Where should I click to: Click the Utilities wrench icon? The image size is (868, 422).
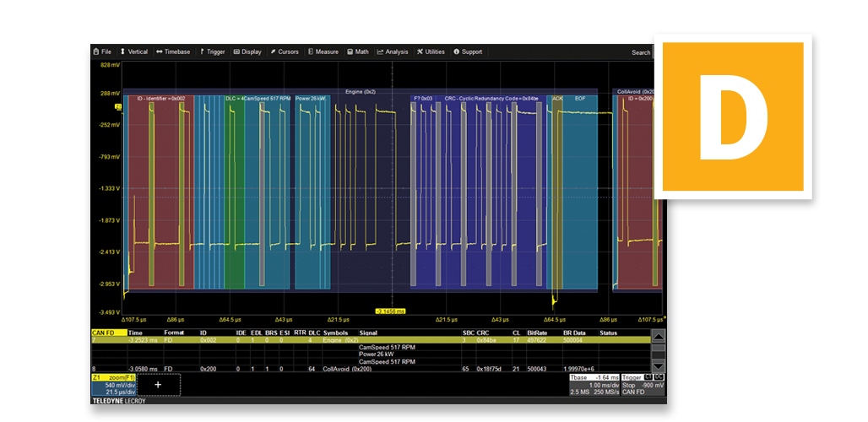420,51
